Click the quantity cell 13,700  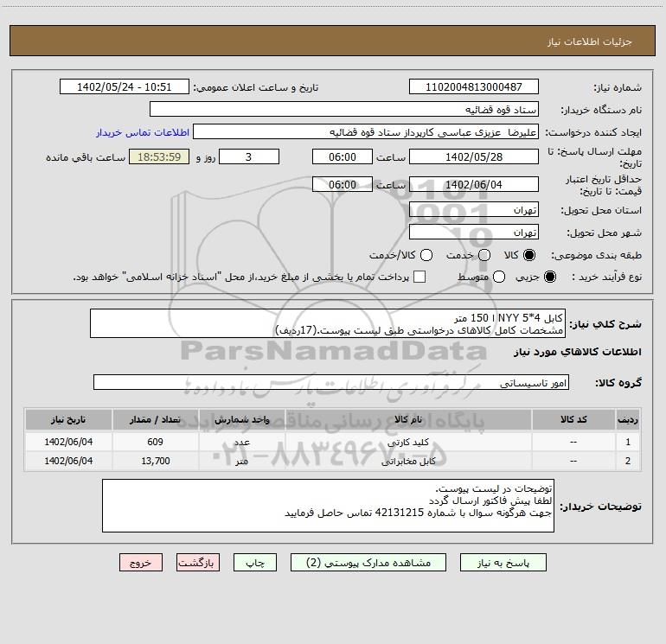point(155,461)
